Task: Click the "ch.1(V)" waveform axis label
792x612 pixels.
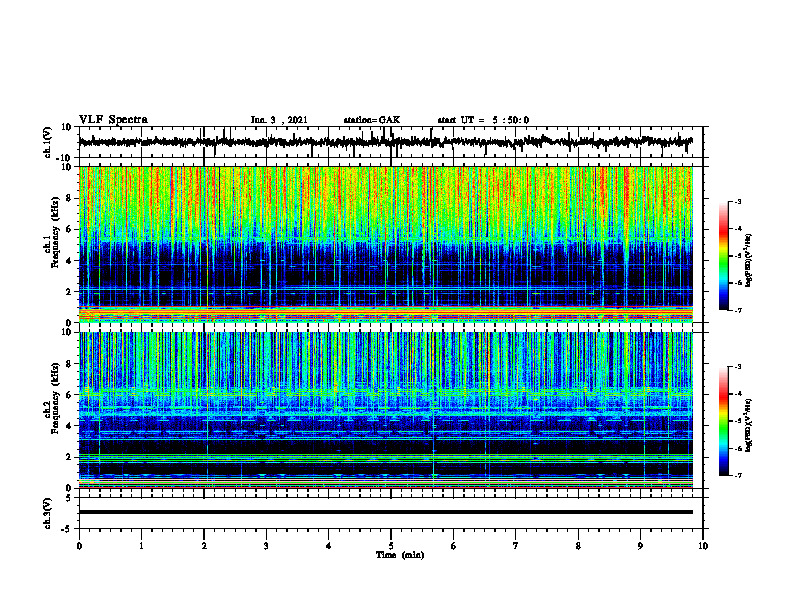Action: pos(48,142)
